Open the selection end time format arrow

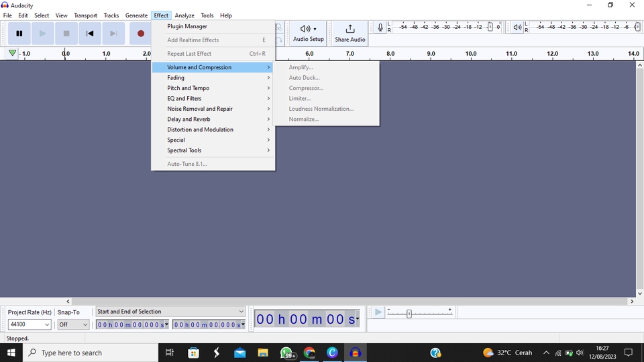pos(243,324)
